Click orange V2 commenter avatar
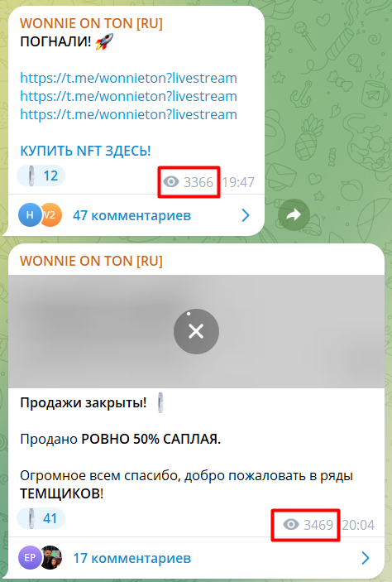The height and width of the screenshot is (582, 392). click(50, 215)
